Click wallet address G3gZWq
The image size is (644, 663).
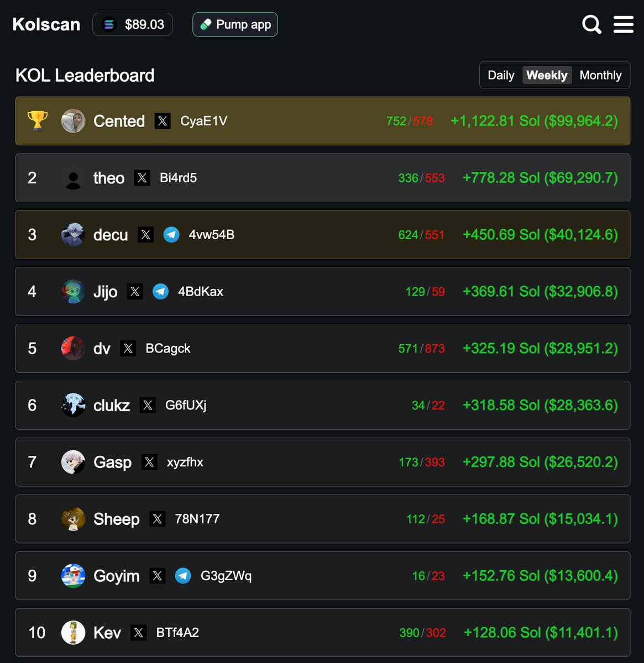click(x=226, y=576)
